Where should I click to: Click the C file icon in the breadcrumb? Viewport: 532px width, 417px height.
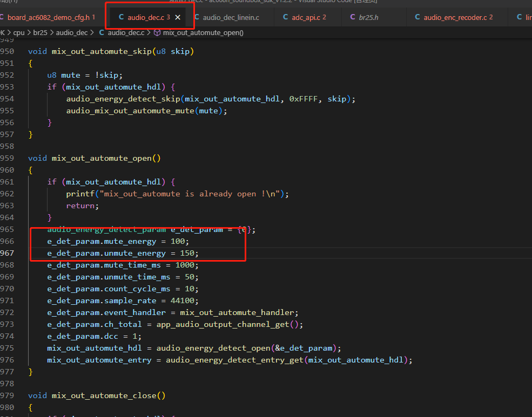[102, 32]
